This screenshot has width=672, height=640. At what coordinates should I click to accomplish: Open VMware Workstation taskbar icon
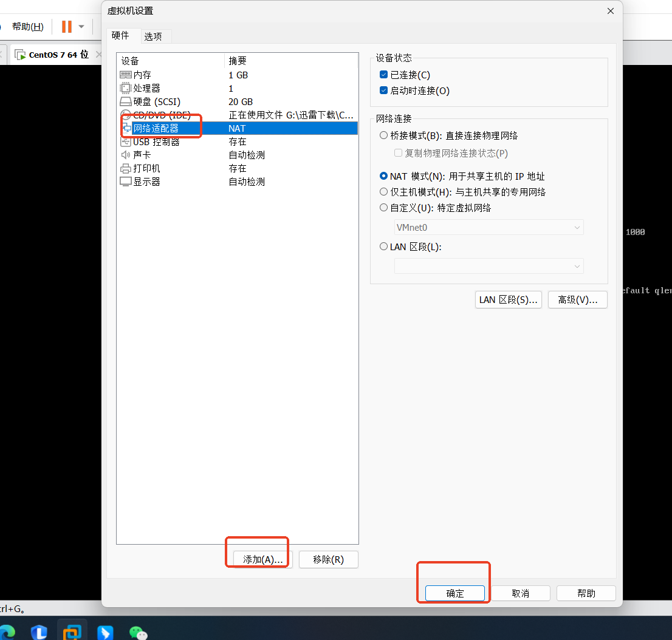(72, 632)
